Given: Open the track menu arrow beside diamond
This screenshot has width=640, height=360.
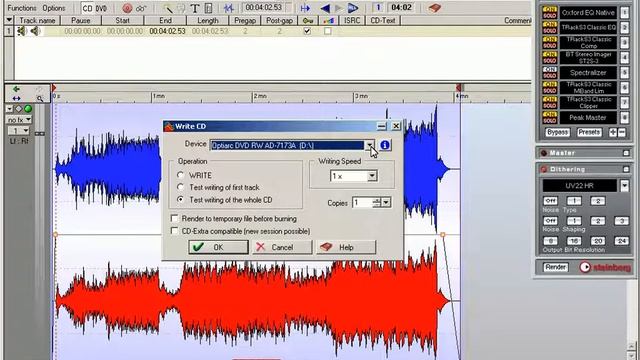Looking at the screenshot, I should pos(9,109).
